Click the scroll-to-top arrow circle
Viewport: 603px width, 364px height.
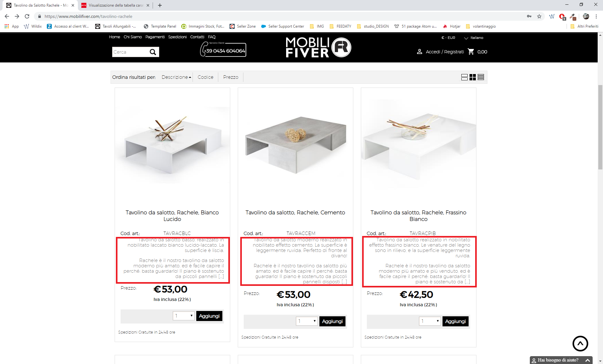coord(580,344)
